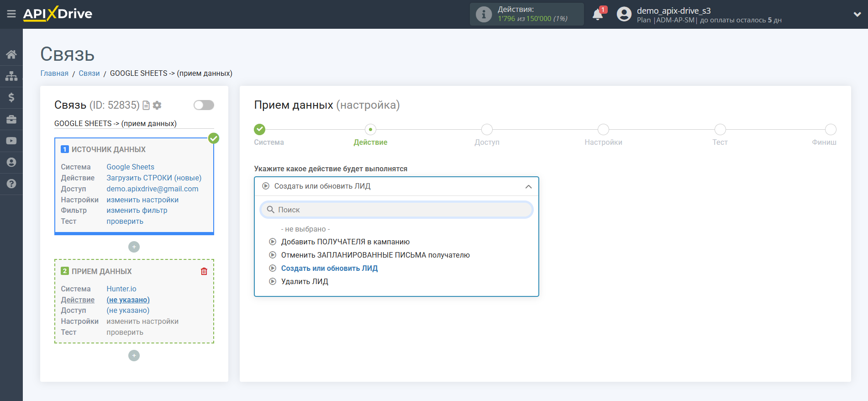The width and height of the screenshot is (868, 401).
Task: Click demo_apix-drive_s3 account name
Action: (673, 11)
